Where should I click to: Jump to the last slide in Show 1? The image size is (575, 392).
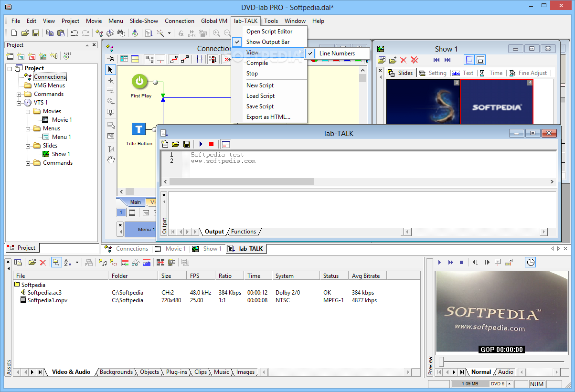447,60
